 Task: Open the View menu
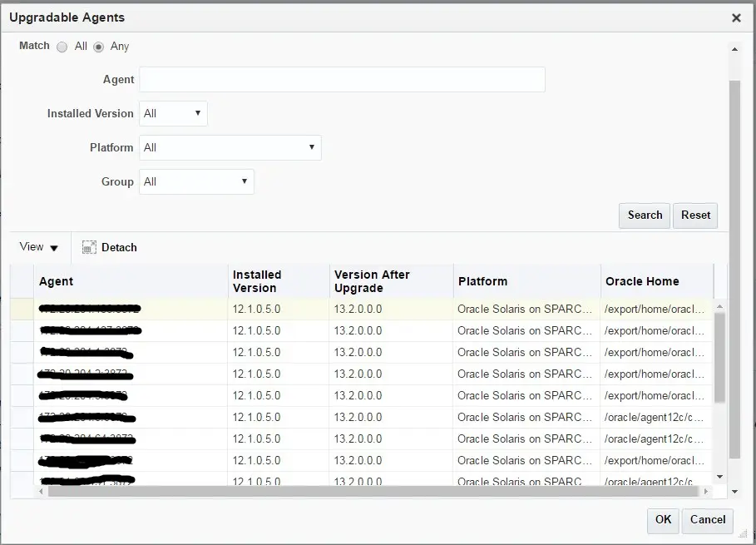38,247
